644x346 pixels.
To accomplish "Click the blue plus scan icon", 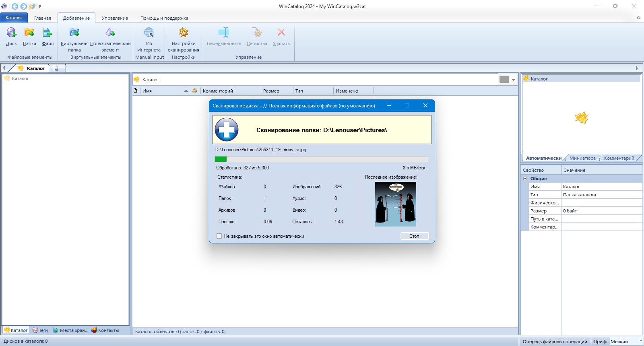I will point(227,130).
